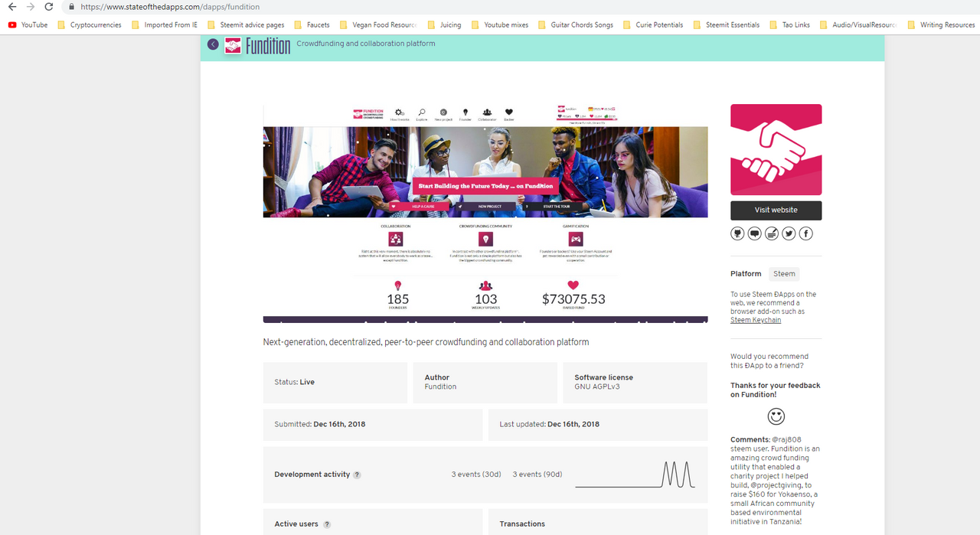Viewport: 980px width, 535px height.
Task: Click the 'Crowdfunding and collaboration platform' tagline
Action: [x=366, y=44]
